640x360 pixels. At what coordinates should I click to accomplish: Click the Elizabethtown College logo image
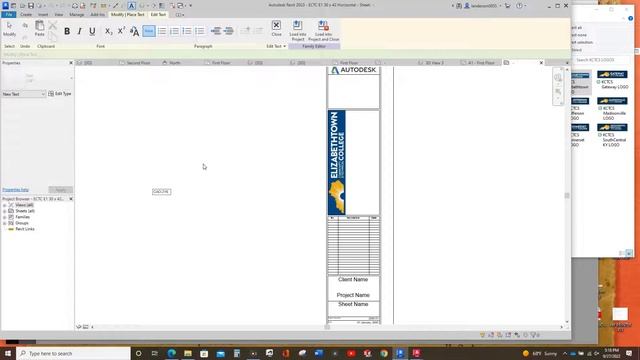(337, 162)
